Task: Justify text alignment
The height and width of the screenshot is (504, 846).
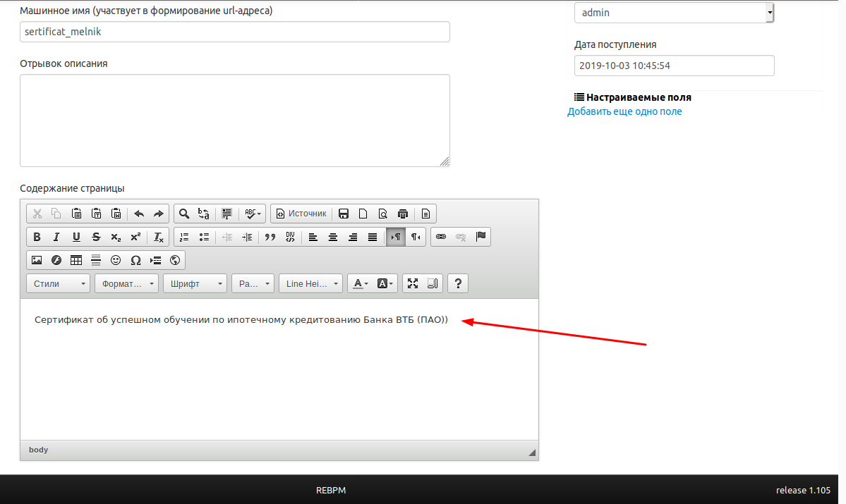Action: coord(373,237)
